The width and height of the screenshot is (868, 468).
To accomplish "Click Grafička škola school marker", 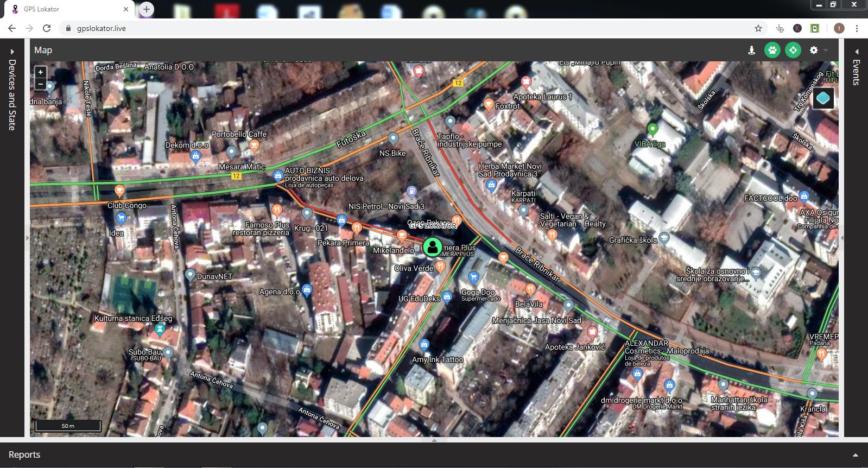I will click(664, 239).
